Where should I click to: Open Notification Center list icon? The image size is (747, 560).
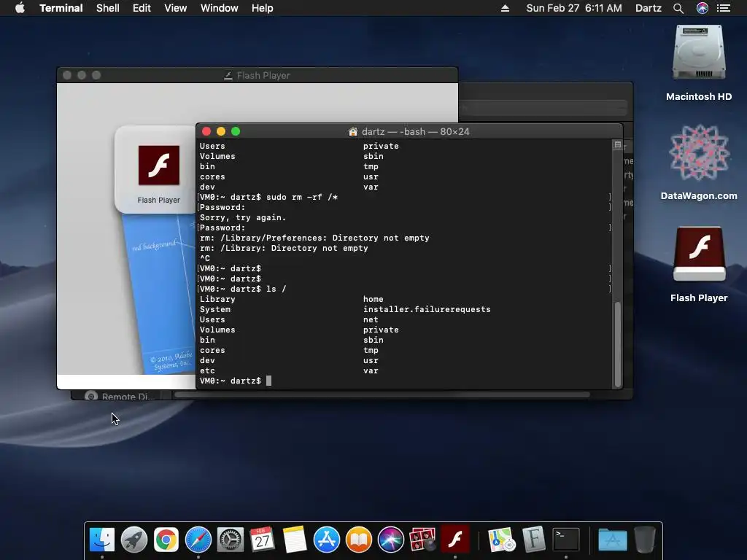(724, 8)
